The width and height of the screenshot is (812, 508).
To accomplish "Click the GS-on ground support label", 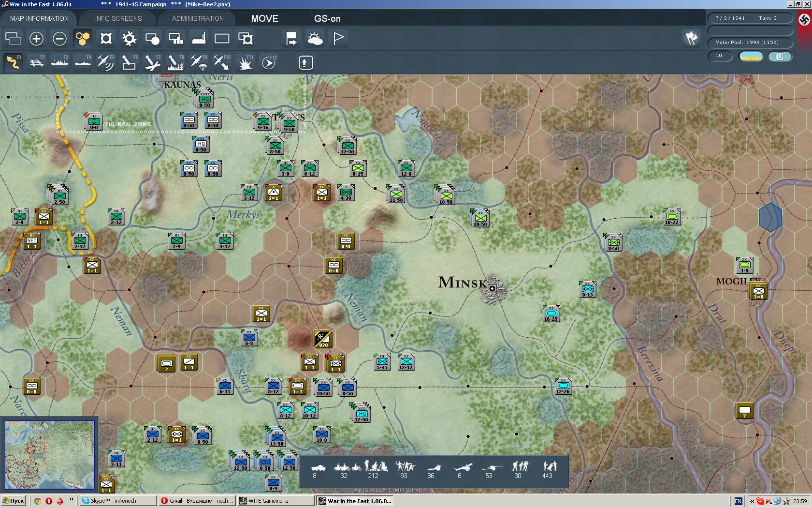I will point(327,18).
